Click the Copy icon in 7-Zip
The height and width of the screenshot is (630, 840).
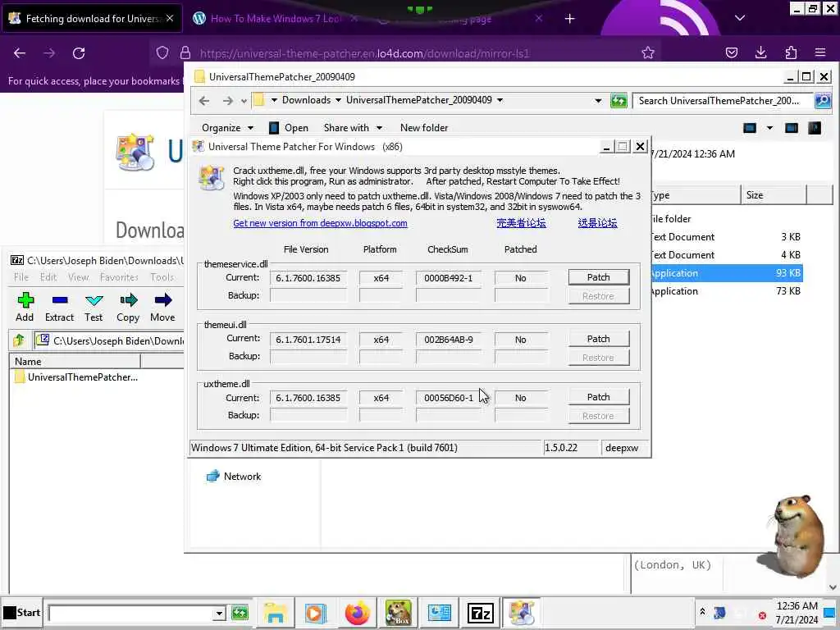pos(128,307)
